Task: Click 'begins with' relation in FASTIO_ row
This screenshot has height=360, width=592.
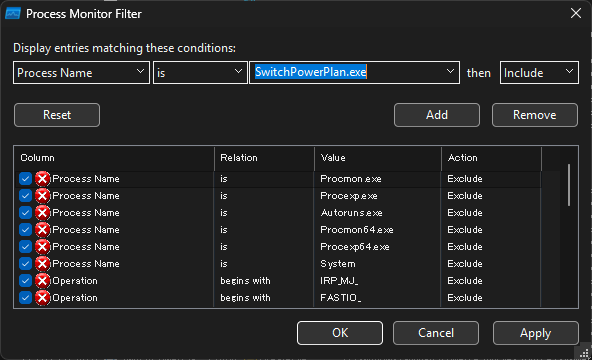Action: pos(245,297)
